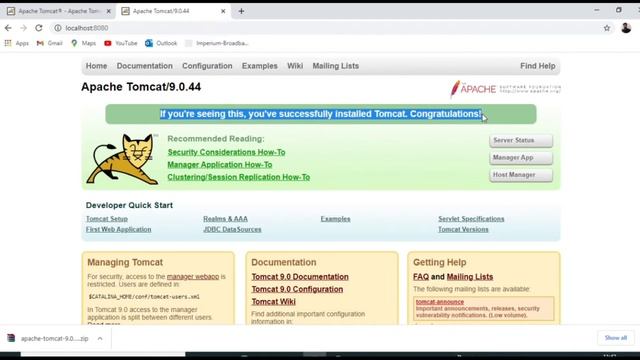Open the YouTube bookmark
The width and height of the screenshot is (640, 360).
[120, 43]
